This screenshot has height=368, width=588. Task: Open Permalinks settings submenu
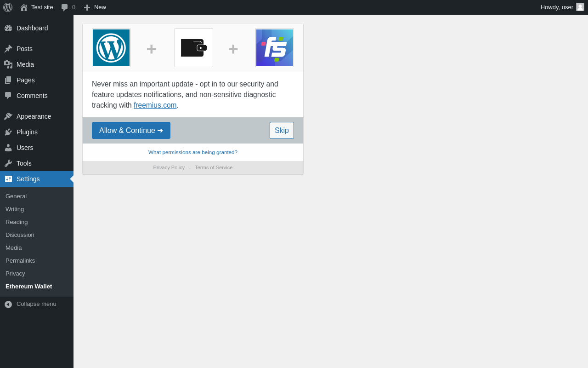[x=20, y=261]
